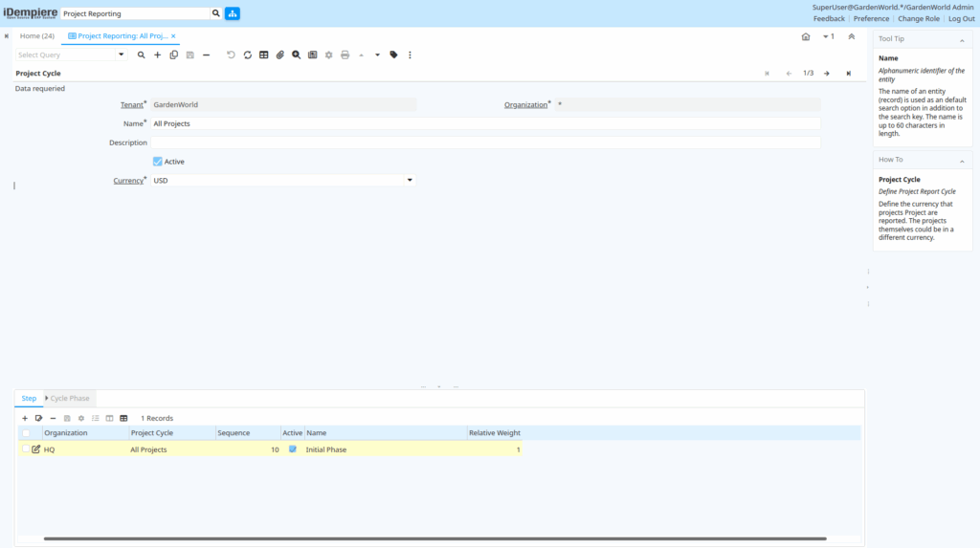Image resolution: width=980 pixels, height=548 pixels.
Task: Click the Find Record magnifier icon in toolbar
Action: click(142, 55)
